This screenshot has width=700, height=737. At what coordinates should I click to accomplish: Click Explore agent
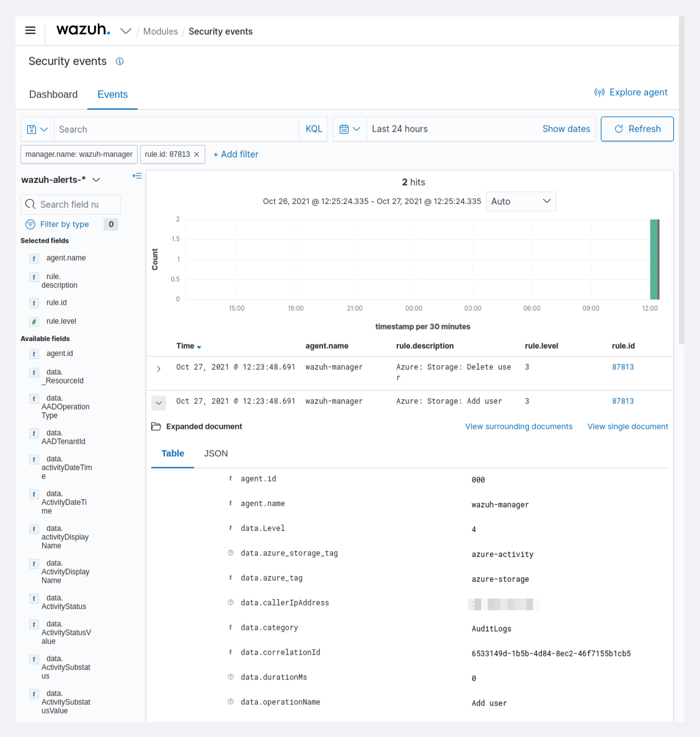pyautogui.click(x=631, y=92)
